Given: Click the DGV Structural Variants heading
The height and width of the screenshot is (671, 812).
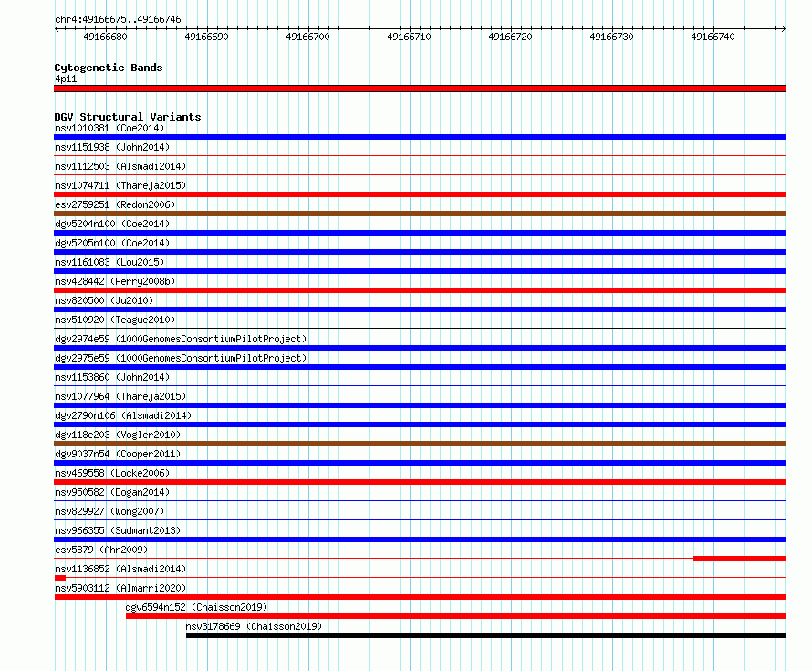Looking at the screenshot, I should point(128,117).
